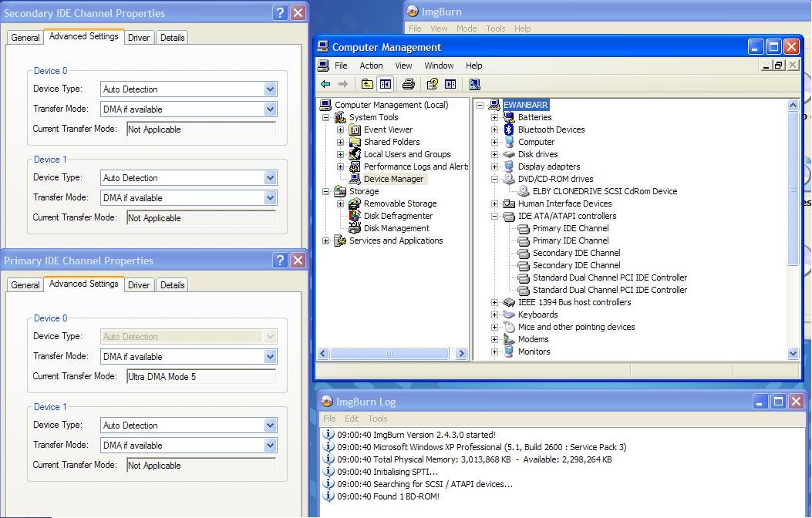Open the Mode menu in ImgBurn window
Viewport: 812px width, 518px height.
(466, 29)
